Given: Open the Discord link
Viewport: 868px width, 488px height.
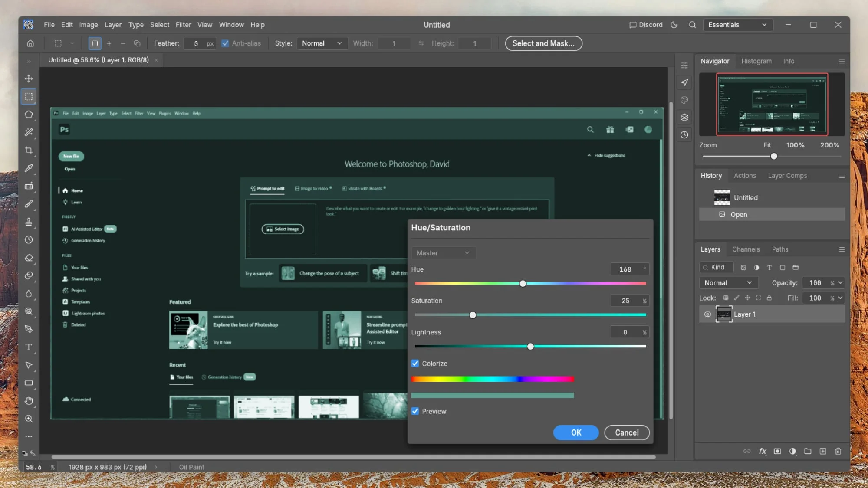Looking at the screenshot, I should [646, 25].
